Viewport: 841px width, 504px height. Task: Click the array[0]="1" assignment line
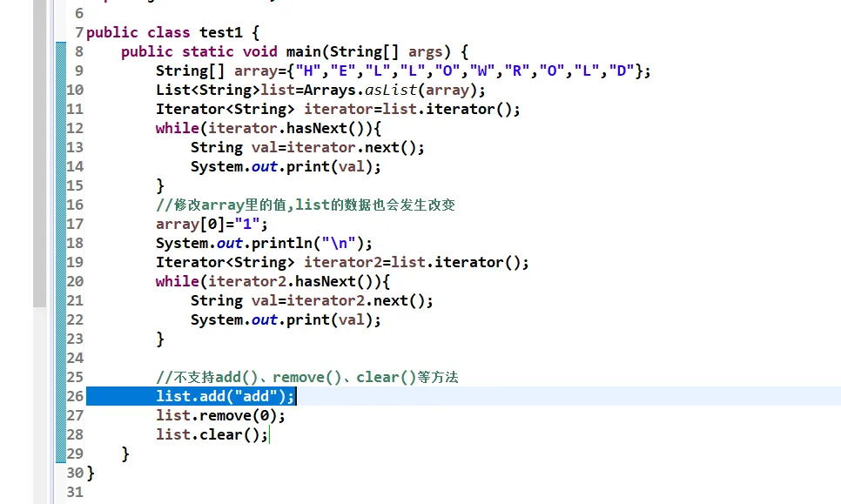(212, 224)
